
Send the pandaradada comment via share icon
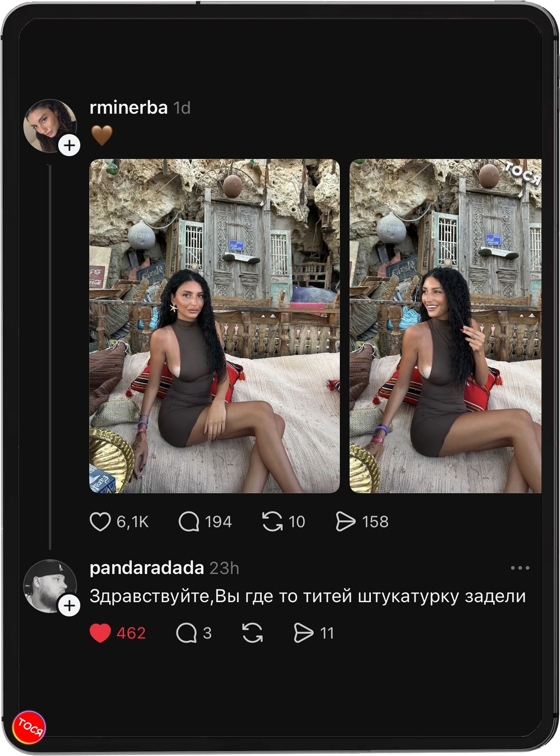click(304, 633)
